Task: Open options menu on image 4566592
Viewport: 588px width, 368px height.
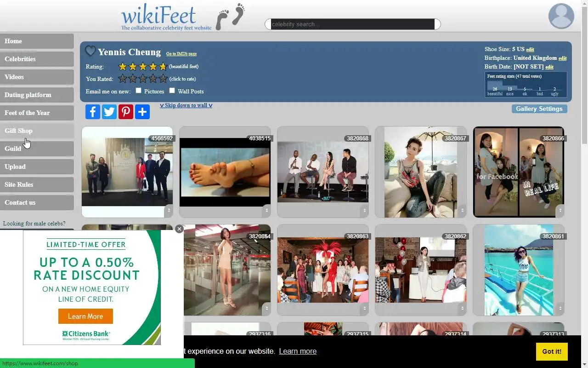Action: click(x=169, y=210)
